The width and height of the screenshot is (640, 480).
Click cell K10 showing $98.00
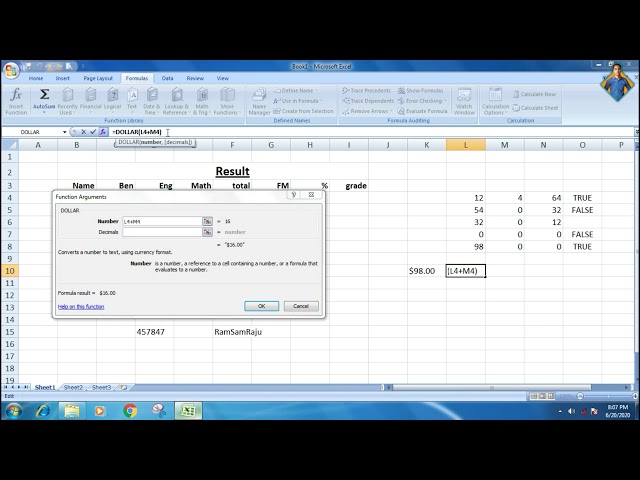coord(427,271)
